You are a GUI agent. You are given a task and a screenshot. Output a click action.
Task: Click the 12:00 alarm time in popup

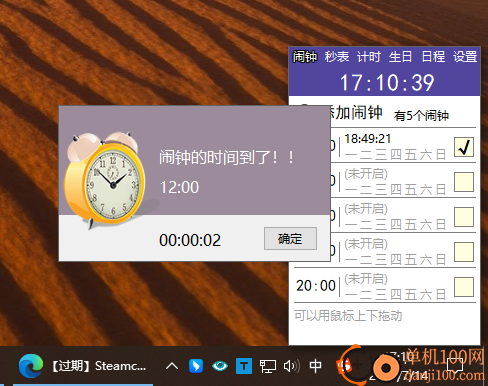179,187
